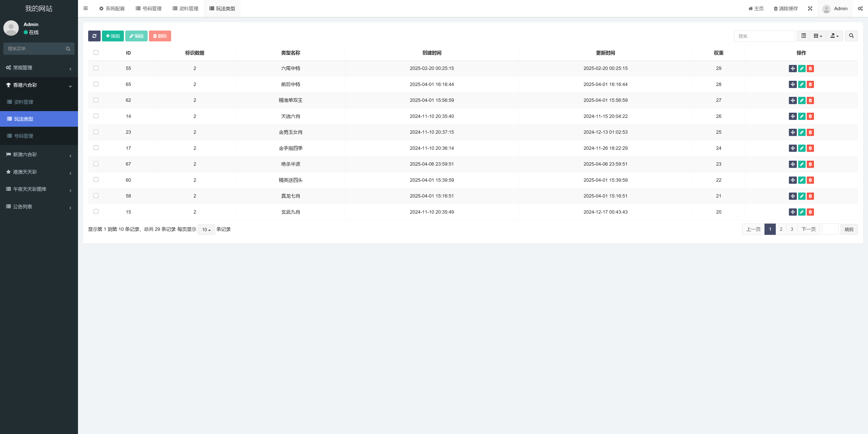Toggle the card view icon in toolbar
Image resolution: width=868 pixels, height=434 pixels.
803,36
